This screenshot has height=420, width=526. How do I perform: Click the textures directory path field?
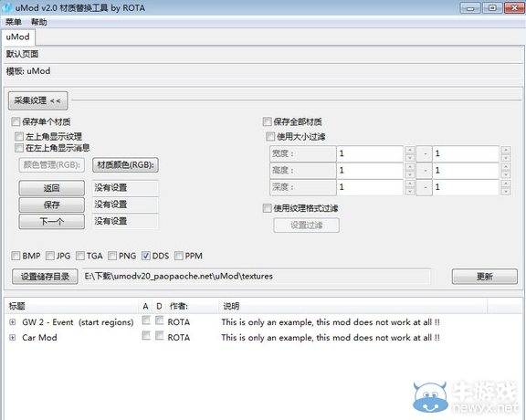click(257, 277)
